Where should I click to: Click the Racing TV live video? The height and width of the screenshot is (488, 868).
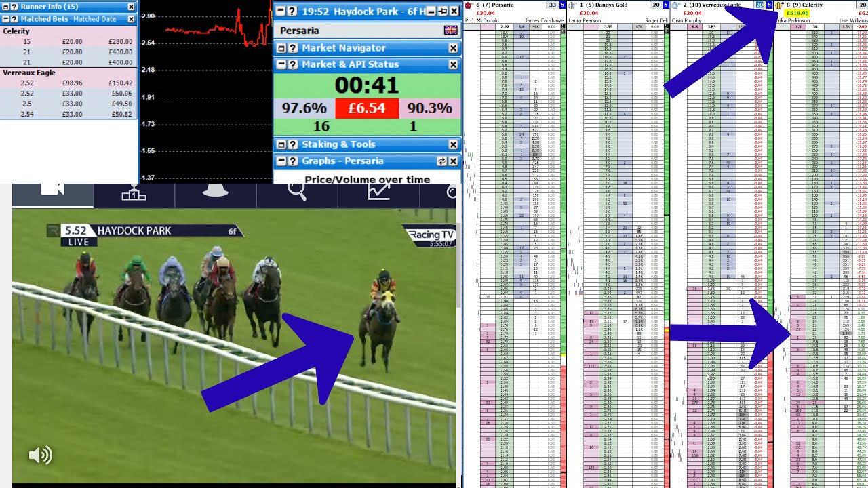(x=234, y=346)
